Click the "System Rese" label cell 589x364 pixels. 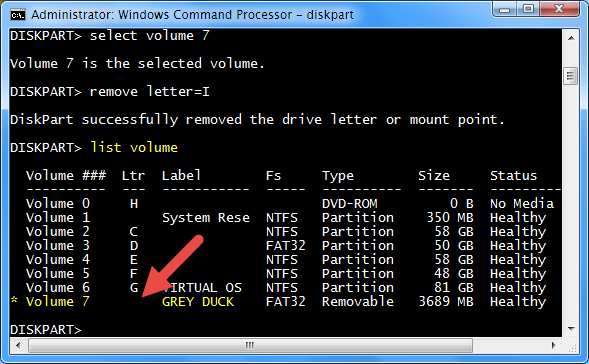[206, 218]
